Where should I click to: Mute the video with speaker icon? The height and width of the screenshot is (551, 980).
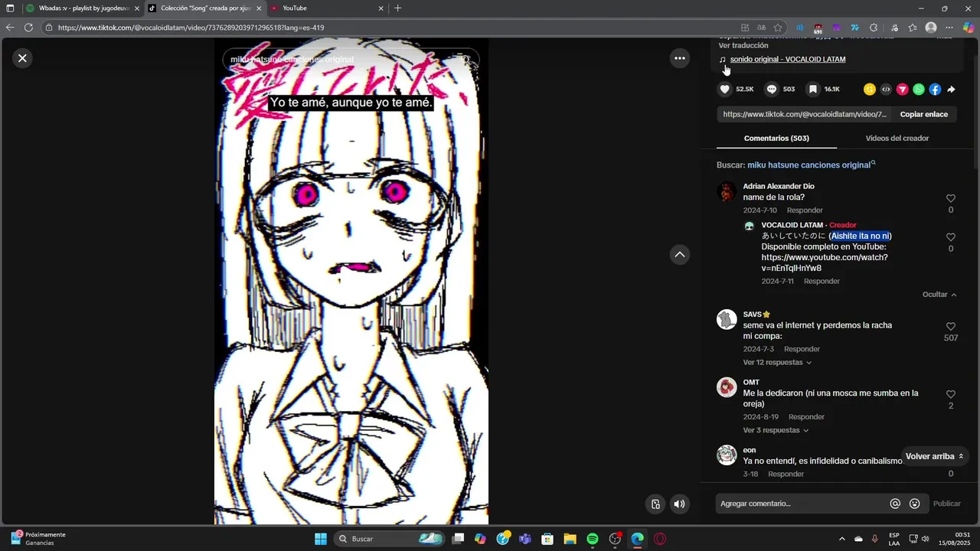(679, 504)
